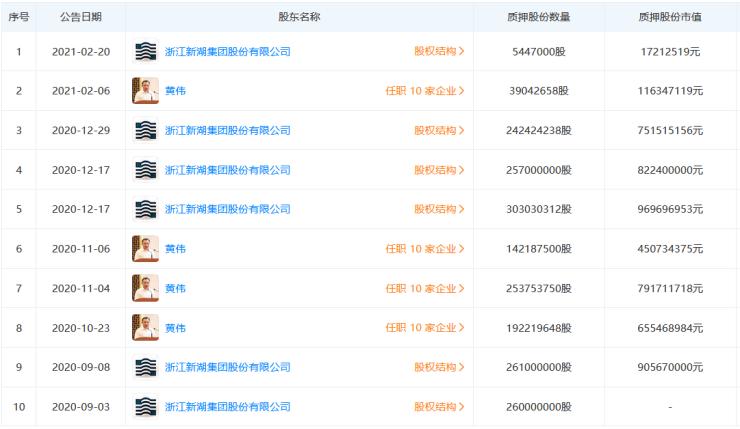Open 浙江新湖集团股份有限公司 link in row 5

tap(227, 209)
